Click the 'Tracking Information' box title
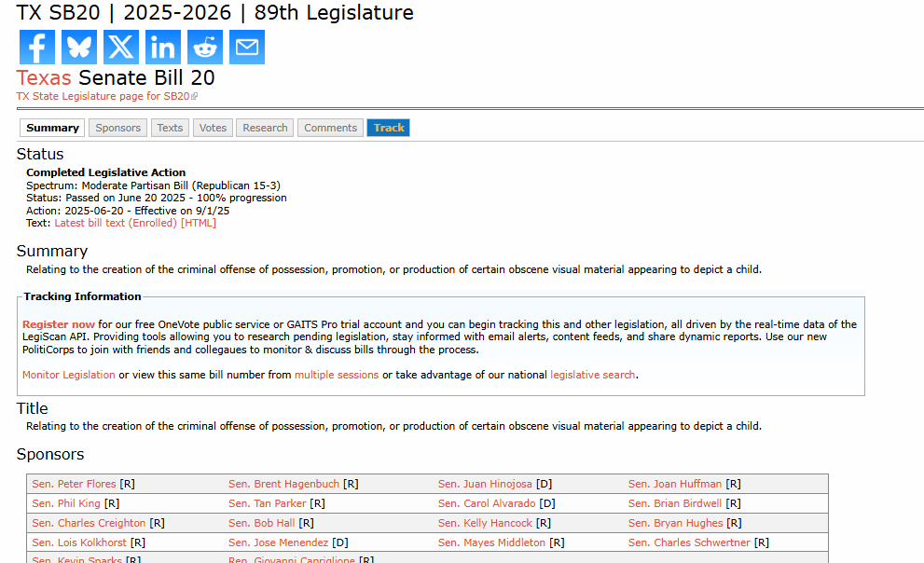The width and height of the screenshot is (924, 563). [x=82, y=296]
